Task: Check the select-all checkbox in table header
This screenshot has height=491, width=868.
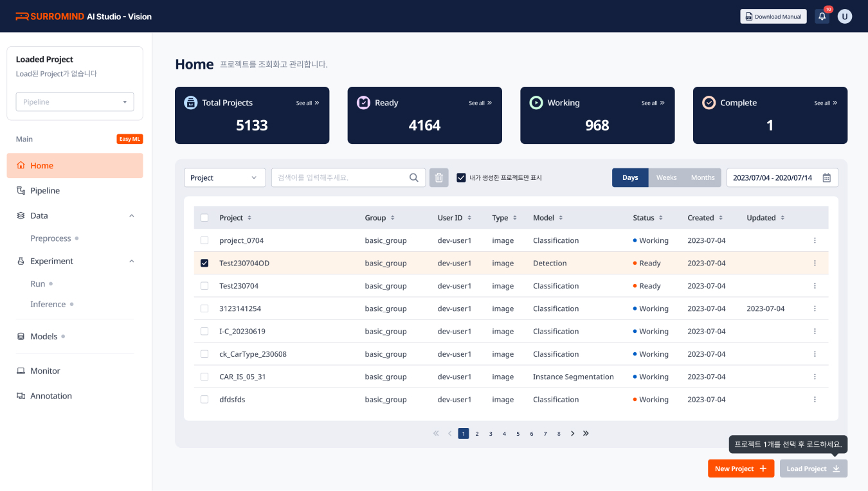Action: [x=204, y=218]
